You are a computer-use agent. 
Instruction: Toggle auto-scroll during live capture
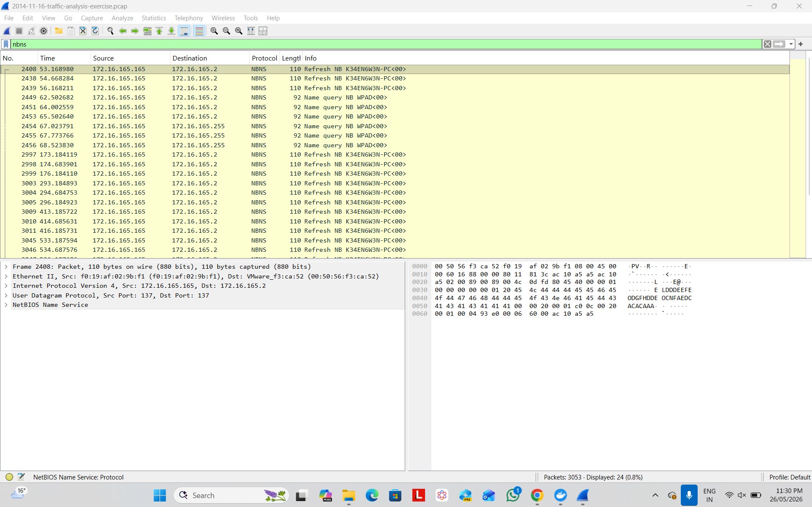[x=184, y=31]
